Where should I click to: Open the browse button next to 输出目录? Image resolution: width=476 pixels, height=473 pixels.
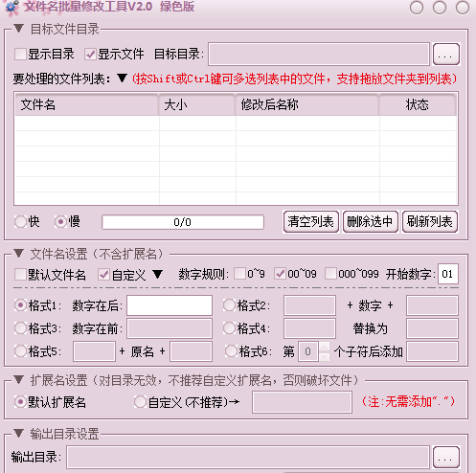tap(446, 458)
